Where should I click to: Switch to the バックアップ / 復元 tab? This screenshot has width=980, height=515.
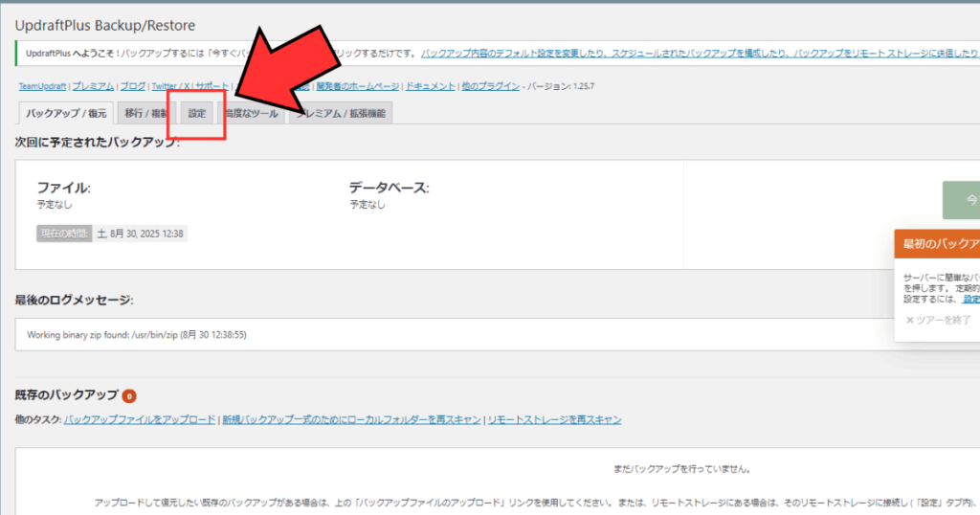(66, 113)
